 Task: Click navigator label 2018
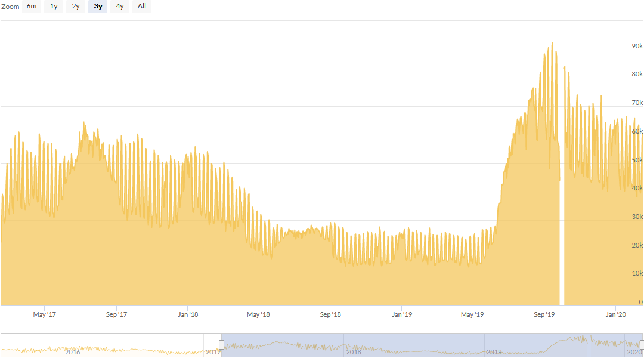coord(354,352)
